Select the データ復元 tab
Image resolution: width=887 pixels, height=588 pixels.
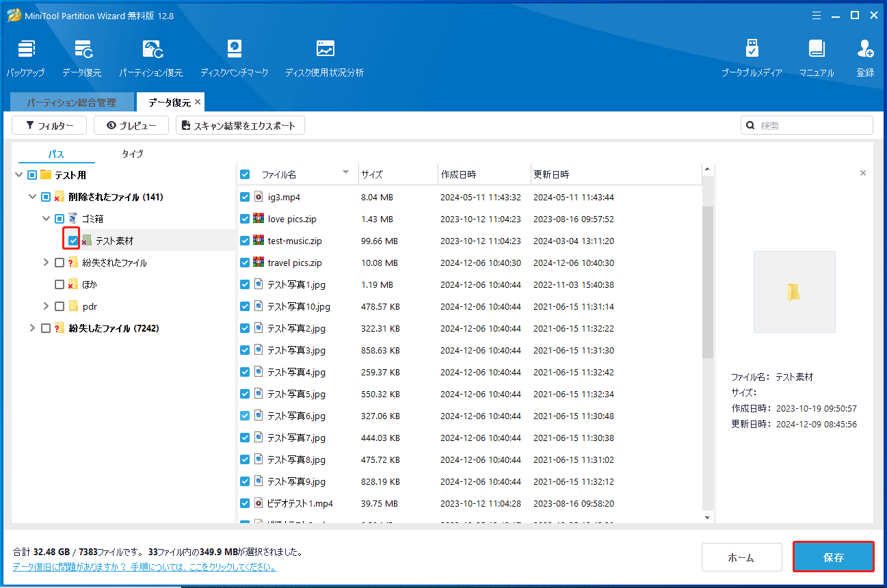coord(169,103)
